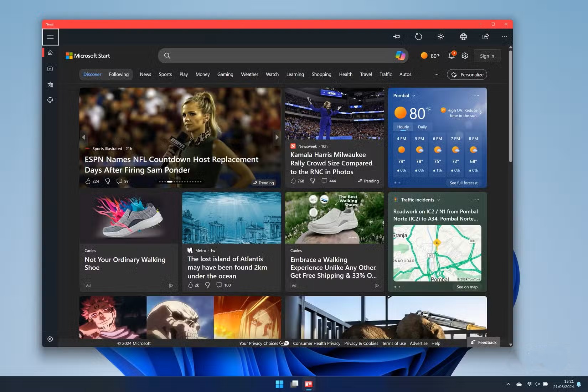
Task: Open the Pombal location dropdown
Action: click(x=414, y=96)
